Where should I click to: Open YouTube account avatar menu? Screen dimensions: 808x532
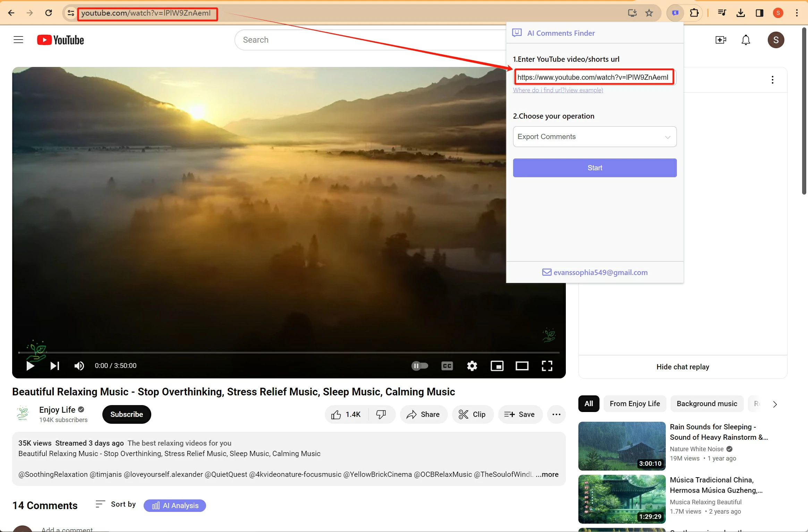pyautogui.click(x=776, y=40)
